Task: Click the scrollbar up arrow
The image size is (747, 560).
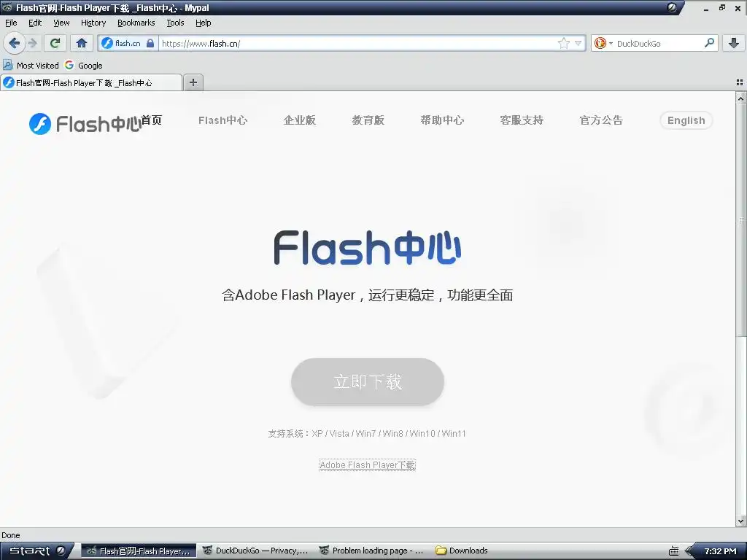Action: click(741, 98)
